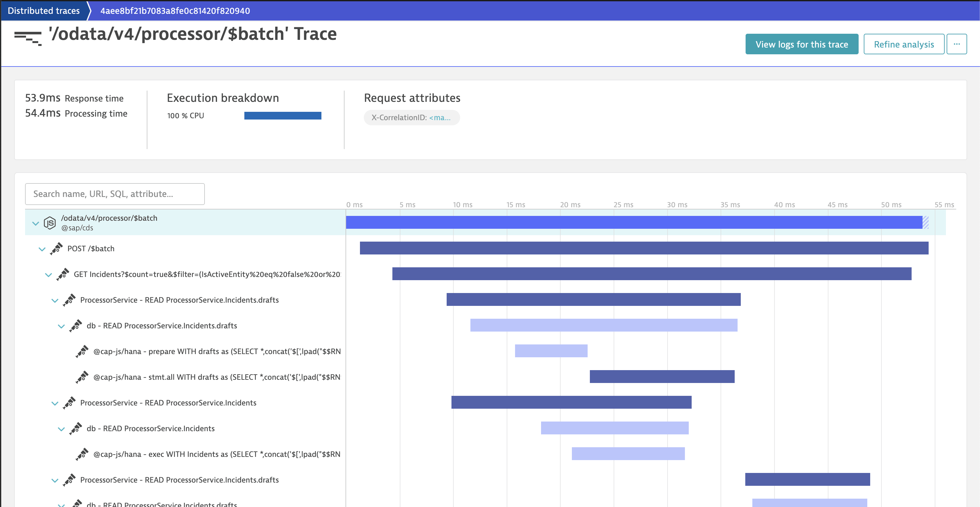The height and width of the screenshot is (507, 980).
Task: Collapse the GET Incidents span subtree
Action: [48, 274]
